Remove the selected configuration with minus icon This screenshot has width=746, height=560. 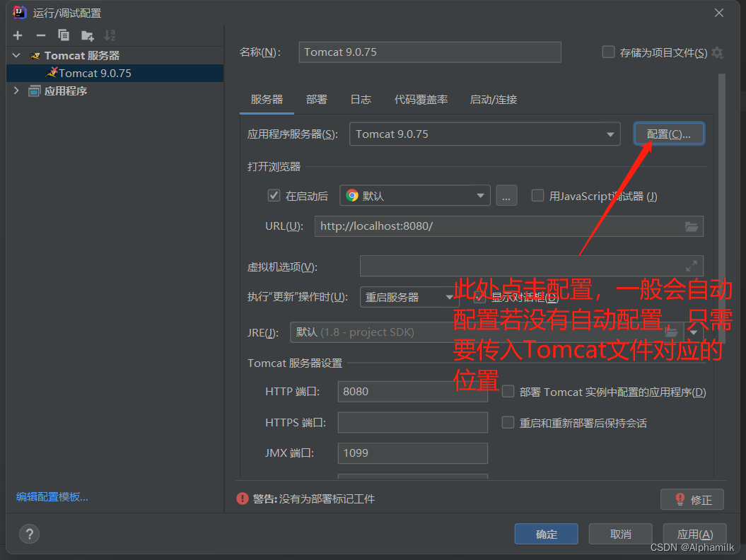point(41,35)
